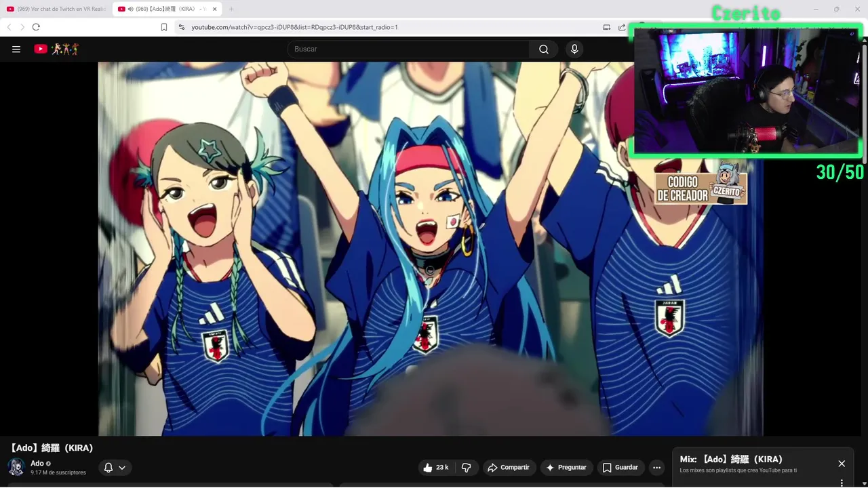
Task: Click the video title 【Ado】綺羅 (KIRA)
Action: click(x=52, y=448)
